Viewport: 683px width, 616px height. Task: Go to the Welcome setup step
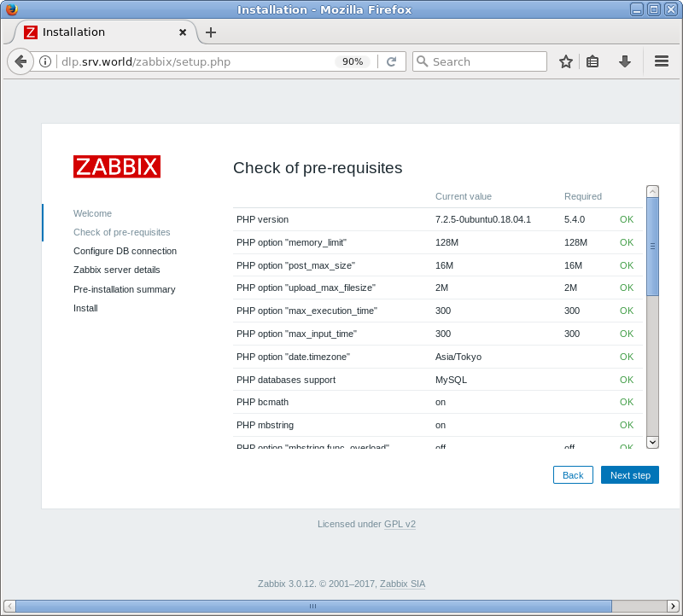pyautogui.click(x=92, y=213)
